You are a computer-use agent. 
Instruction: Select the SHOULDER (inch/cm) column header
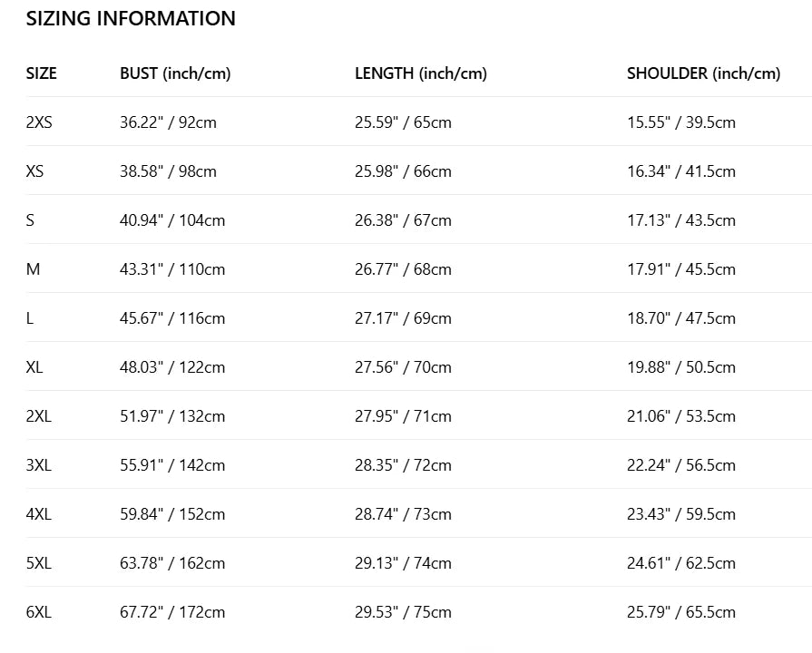click(x=703, y=73)
